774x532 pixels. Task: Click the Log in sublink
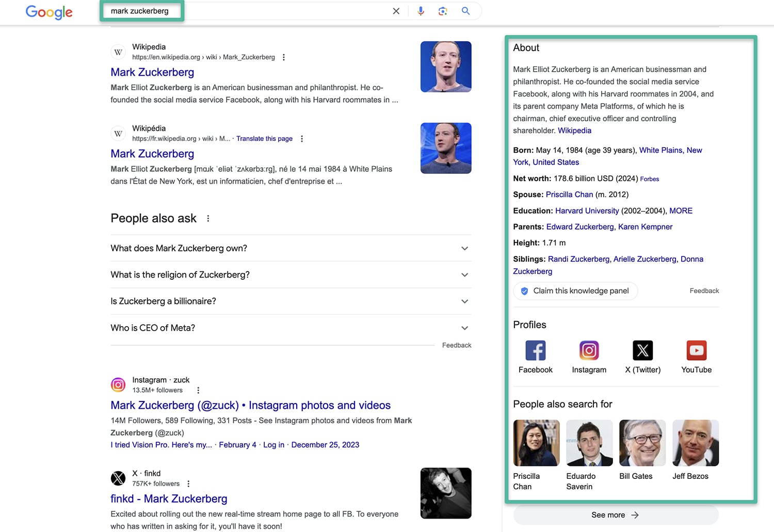(x=273, y=445)
